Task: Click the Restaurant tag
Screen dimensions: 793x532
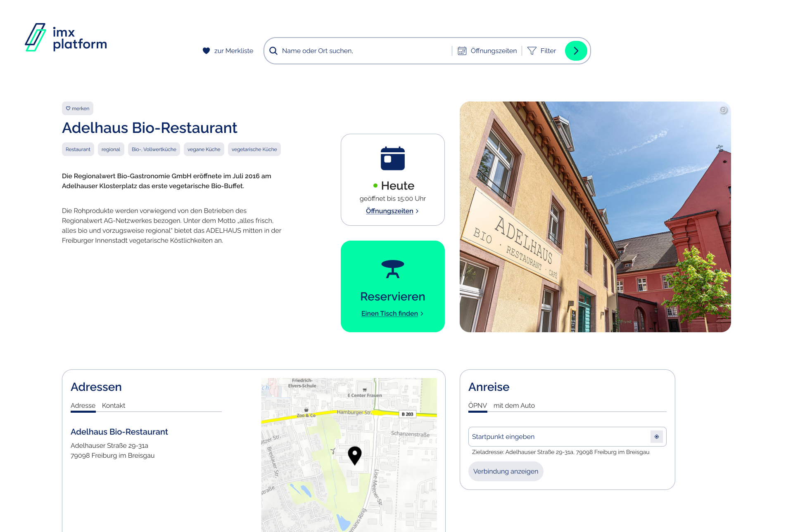Action: [78, 149]
